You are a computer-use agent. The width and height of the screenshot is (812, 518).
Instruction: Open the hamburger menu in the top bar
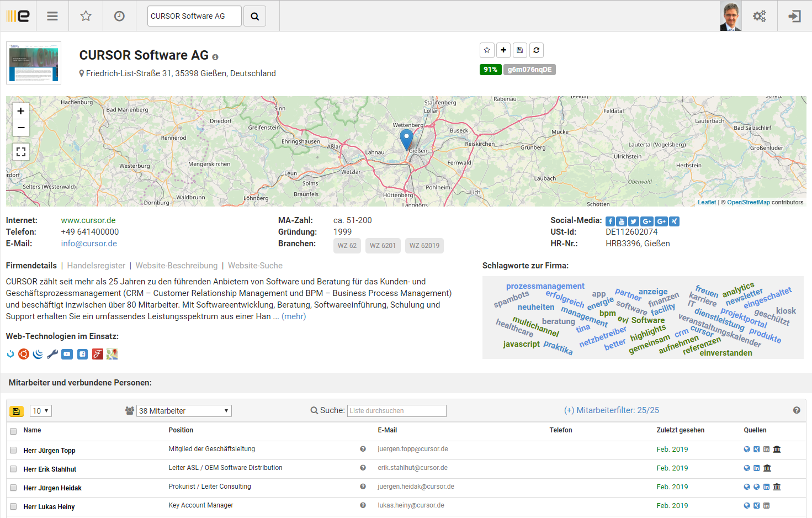click(52, 16)
